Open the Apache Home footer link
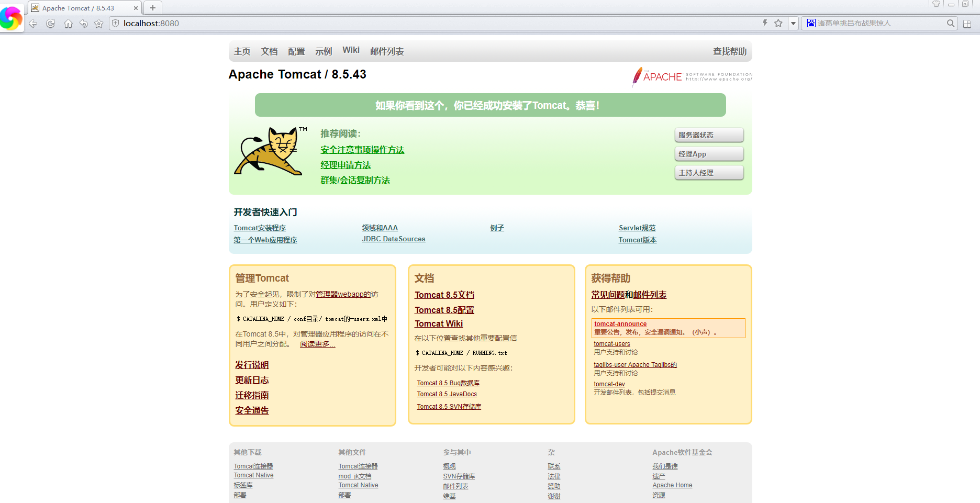This screenshot has width=980, height=503. click(x=672, y=486)
